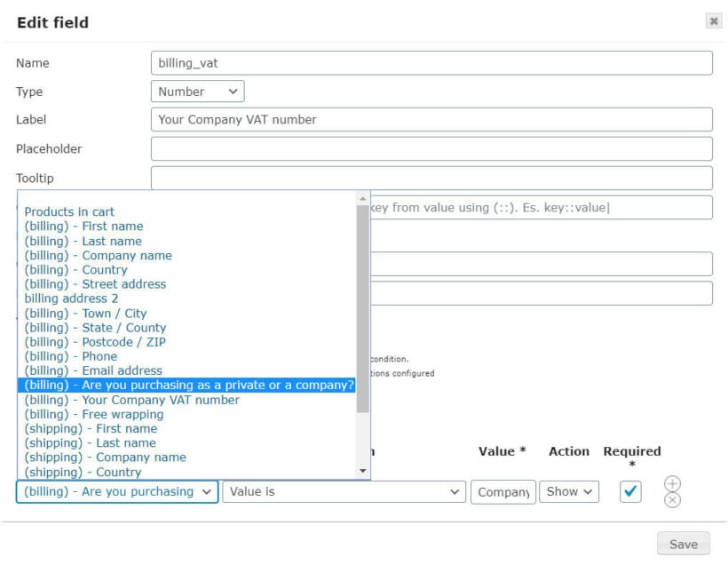Open the Type dropdown showing Number

196,91
